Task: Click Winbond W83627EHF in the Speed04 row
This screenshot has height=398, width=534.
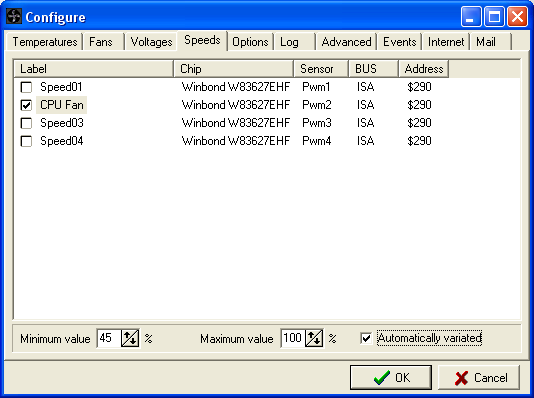Action: click(x=236, y=141)
